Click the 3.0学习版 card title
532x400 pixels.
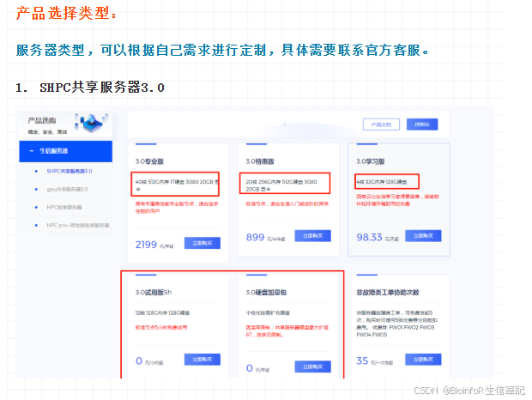coord(371,161)
